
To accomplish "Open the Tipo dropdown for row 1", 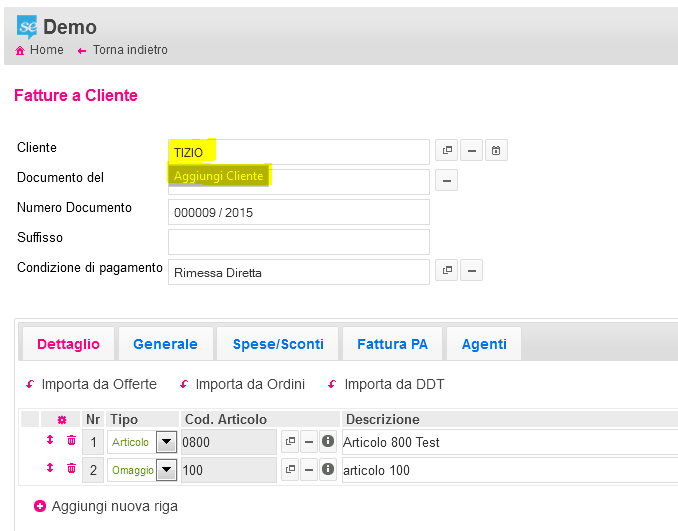I will coord(165,442).
